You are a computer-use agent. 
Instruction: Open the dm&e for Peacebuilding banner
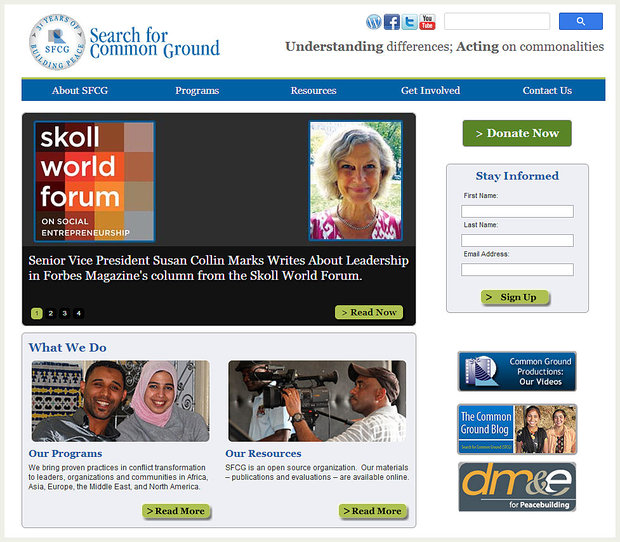(x=517, y=487)
